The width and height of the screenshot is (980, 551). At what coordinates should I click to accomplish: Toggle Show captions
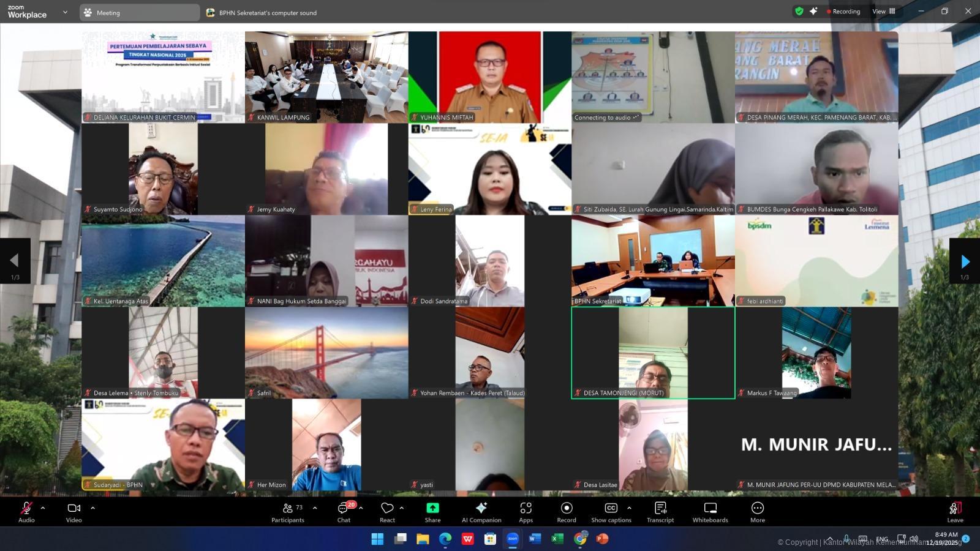click(611, 512)
